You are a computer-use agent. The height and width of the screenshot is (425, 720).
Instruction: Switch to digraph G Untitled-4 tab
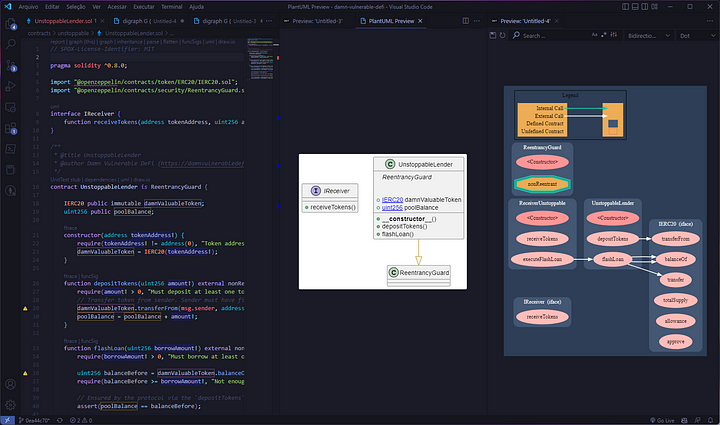pos(149,21)
